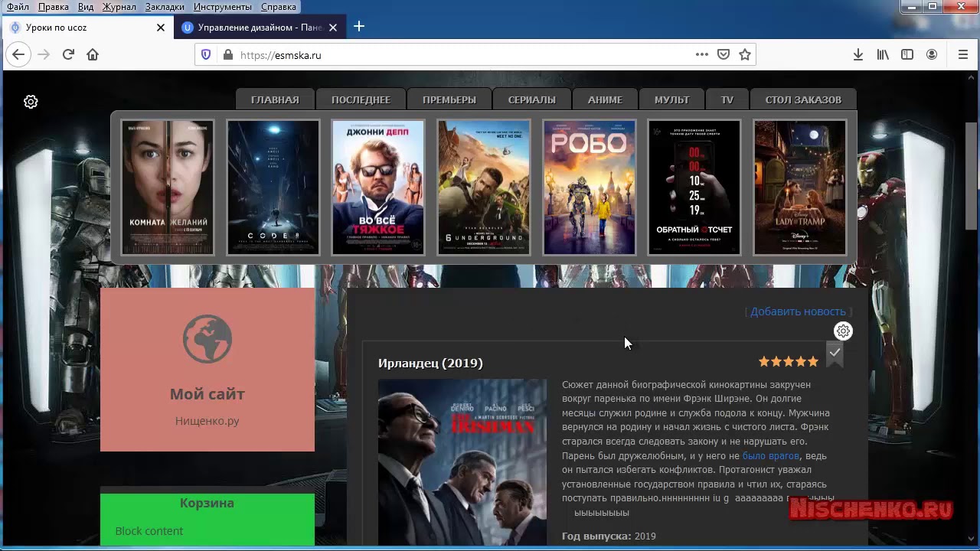The height and width of the screenshot is (551, 980).
Task: Go back with the browser Back arrow
Action: 18,54
